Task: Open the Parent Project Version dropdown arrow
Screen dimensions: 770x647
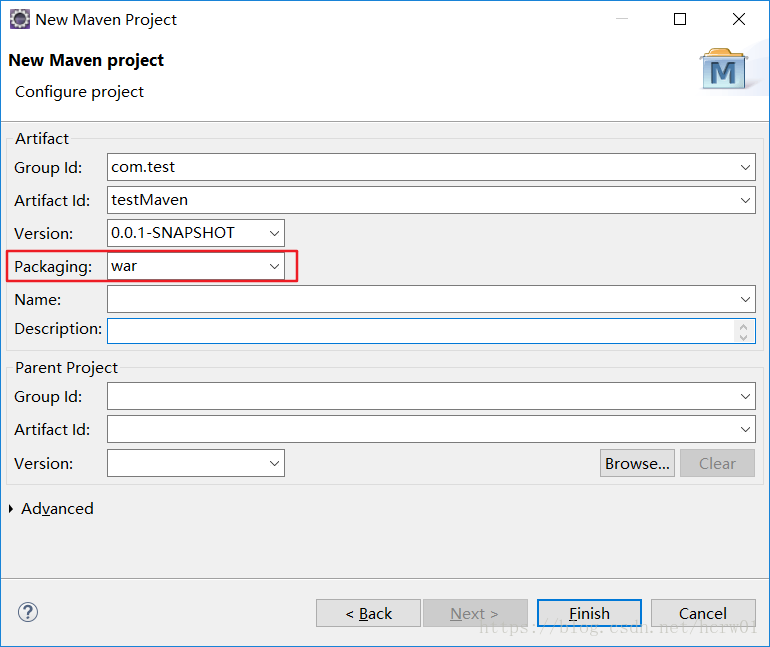Action: coord(274,463)
